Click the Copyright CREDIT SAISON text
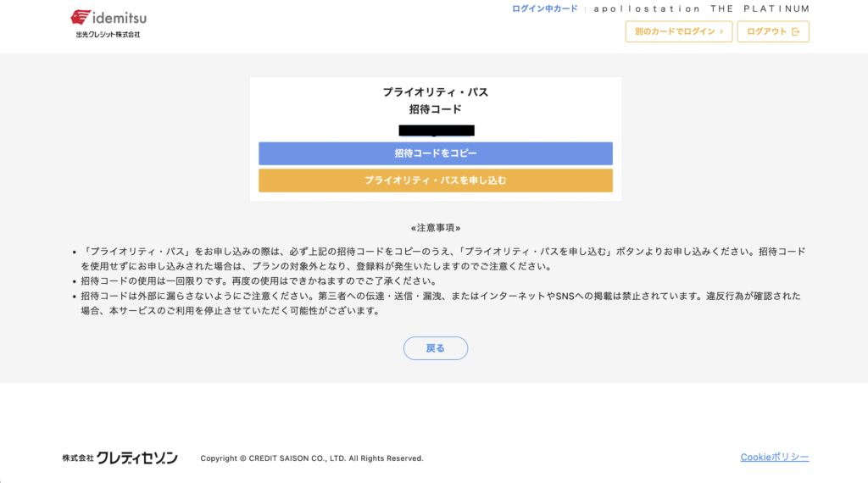The image size is (868, 483). pyautogui.click(x=312, y=458)
